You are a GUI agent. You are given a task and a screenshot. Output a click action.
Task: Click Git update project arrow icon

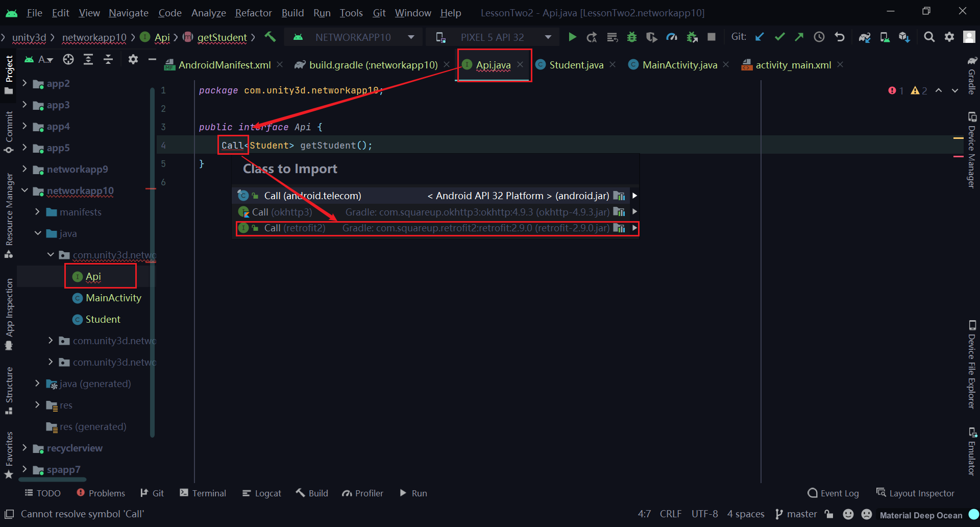(759, 37)
